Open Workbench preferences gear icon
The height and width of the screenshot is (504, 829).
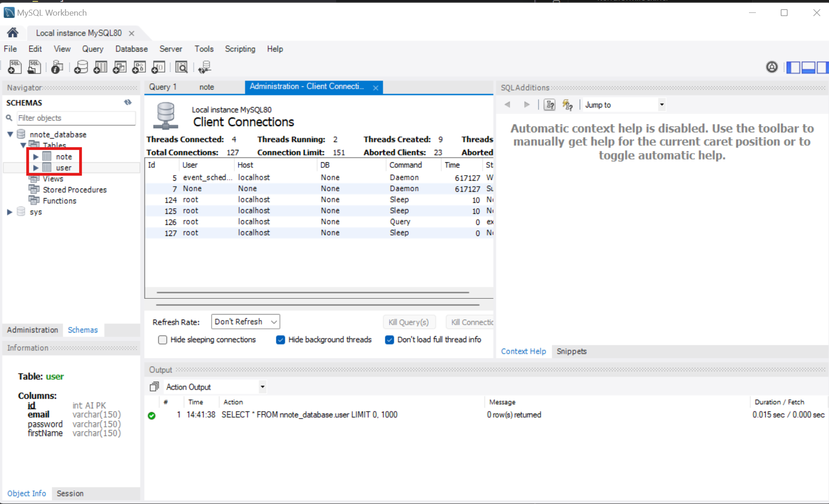pos(772,67)
